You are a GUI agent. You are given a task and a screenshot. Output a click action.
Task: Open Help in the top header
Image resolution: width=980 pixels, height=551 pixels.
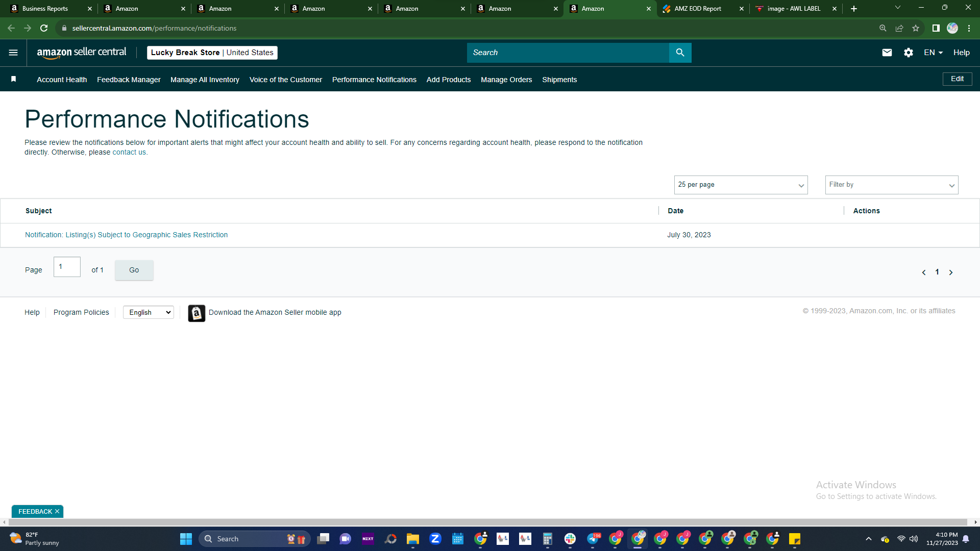click(962, 53)
